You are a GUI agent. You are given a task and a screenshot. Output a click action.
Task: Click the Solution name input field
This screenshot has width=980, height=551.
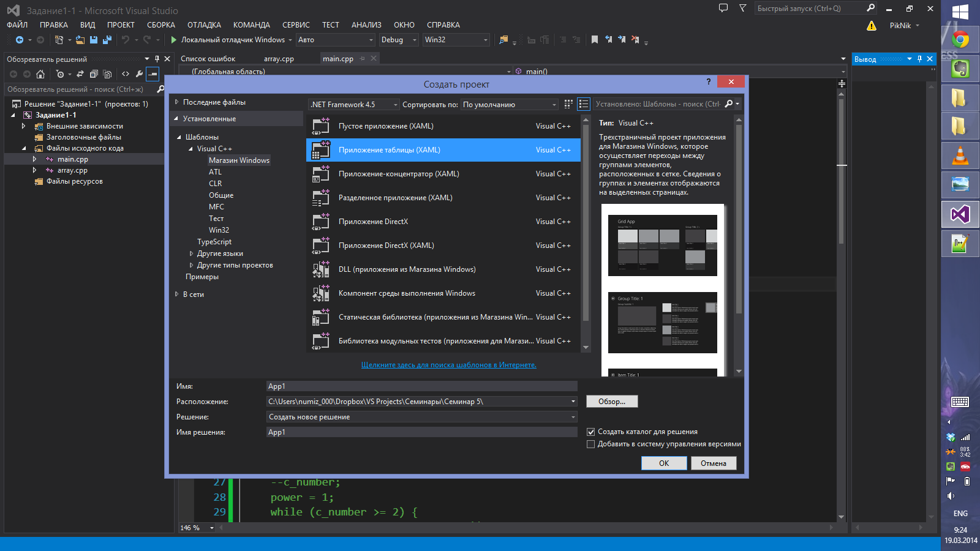[x=422, y=432]
